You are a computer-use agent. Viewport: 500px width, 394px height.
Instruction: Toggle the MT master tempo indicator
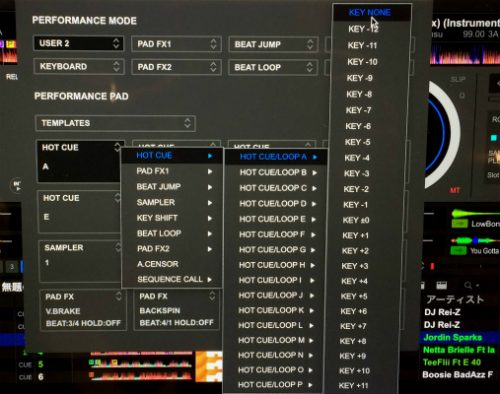pos(455,191)
